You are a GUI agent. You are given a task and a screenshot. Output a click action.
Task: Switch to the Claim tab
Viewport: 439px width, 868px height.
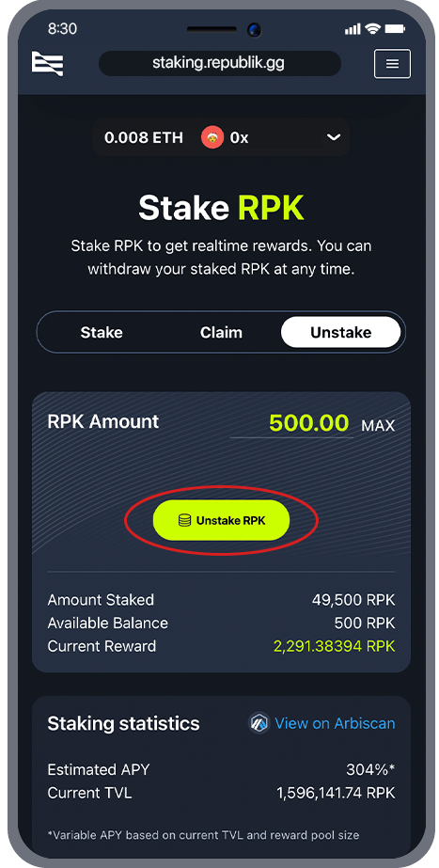pyautogui.click(x=221, y=333)
